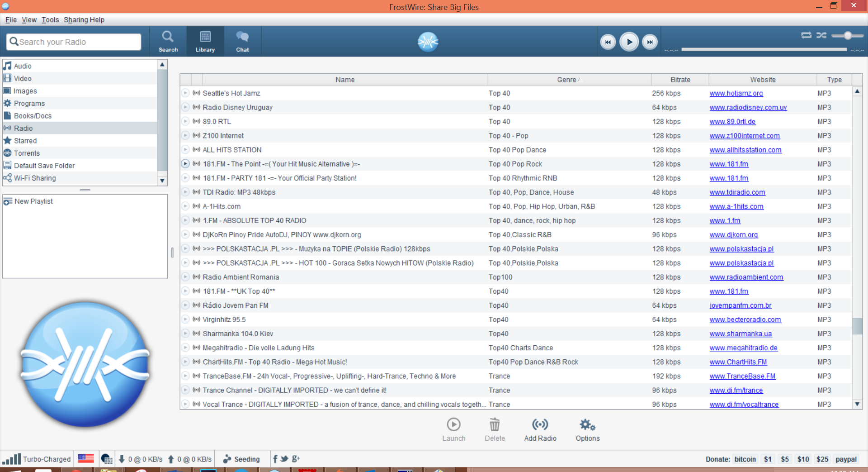The width and height of the screenshot is (868, 472).
Task: Open www.radiodisney.com.uy link
Action: pyautogui.click(x=748, y=107)
